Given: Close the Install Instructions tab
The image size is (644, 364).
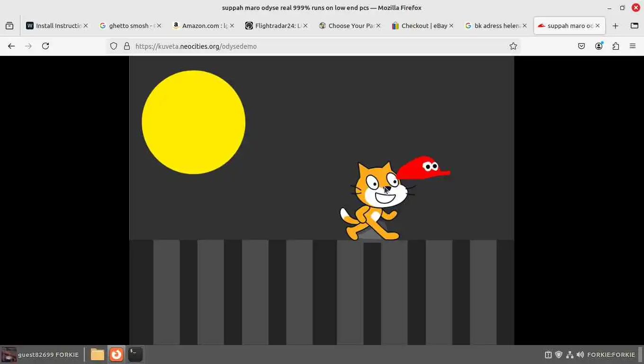Looking at the screenshot, I should pyautogui.click(x=86, y=26).
